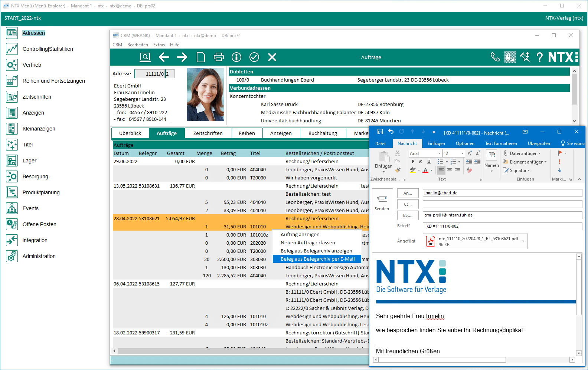Image resolution: width=588 pixels, height=370 pixels.
Task: Open the Administration module
Action: (x=39, y=256)
